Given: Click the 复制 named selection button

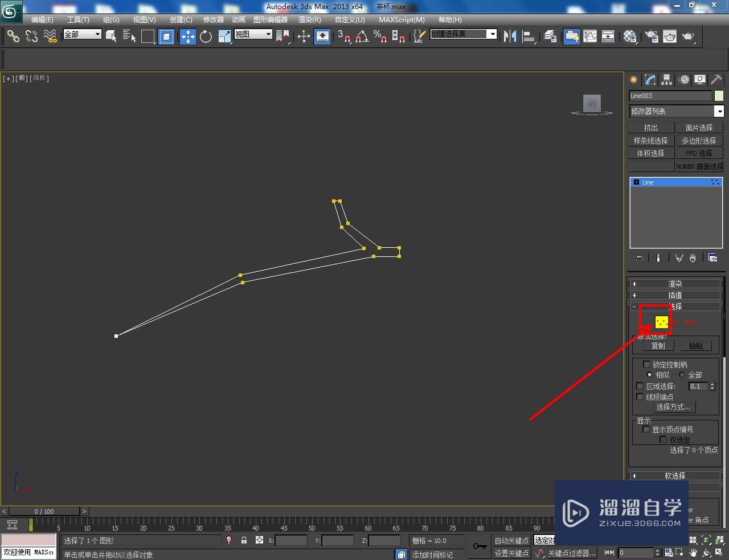Looking at the screenshot, I should coord(658,346).
